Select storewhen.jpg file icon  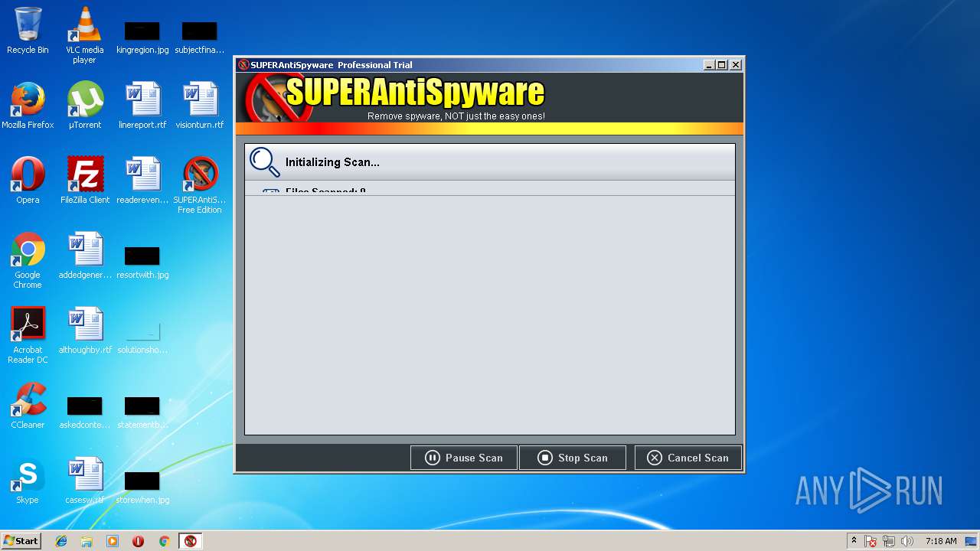click(142, 487)
